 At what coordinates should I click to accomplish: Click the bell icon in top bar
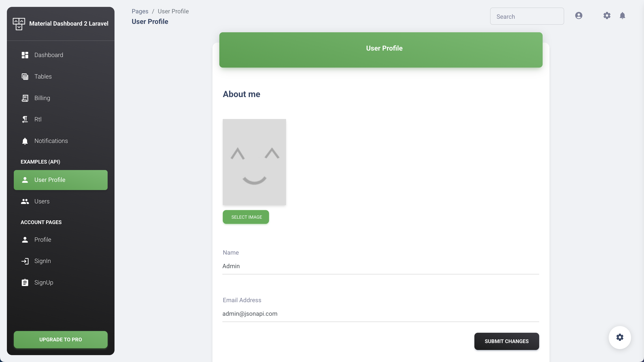click(x=622, y=16)
